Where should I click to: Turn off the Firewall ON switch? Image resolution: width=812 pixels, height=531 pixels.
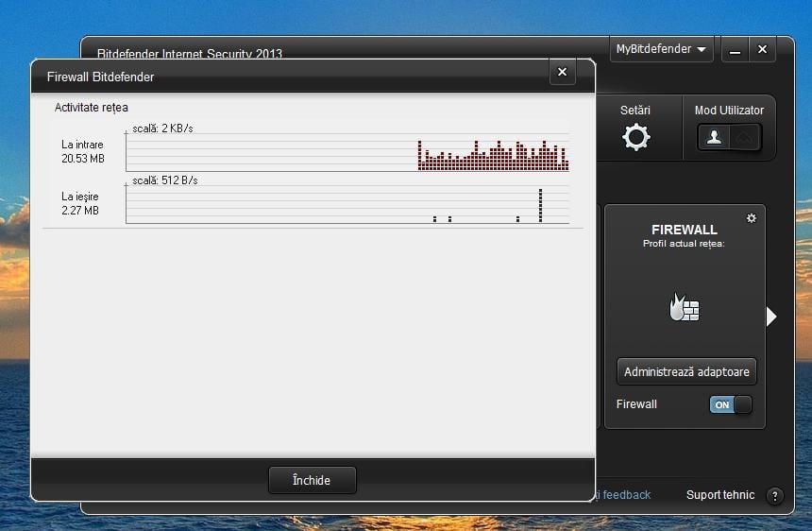(730, 404)
